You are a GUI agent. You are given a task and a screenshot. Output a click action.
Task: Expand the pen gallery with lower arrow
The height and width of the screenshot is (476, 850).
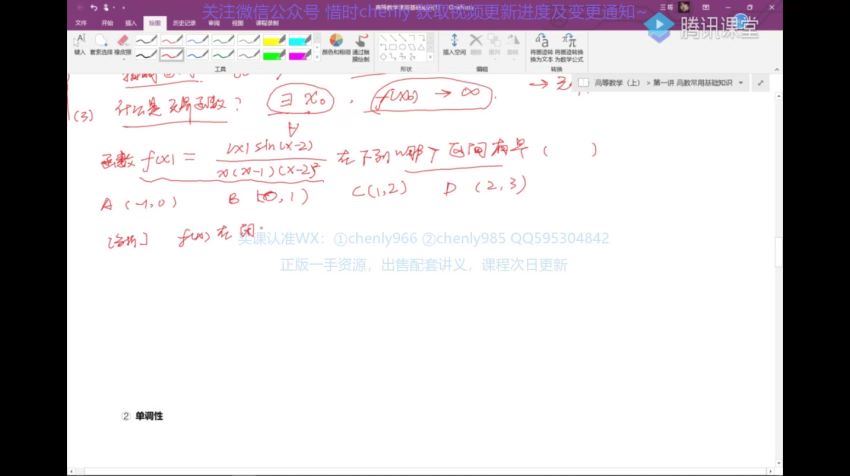(317, 57)
